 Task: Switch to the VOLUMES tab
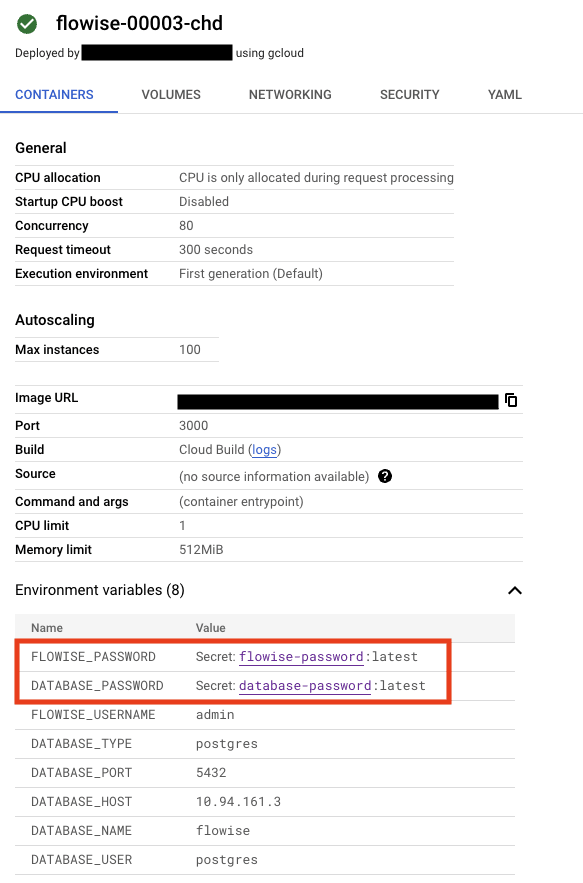(x=171, y=95)
